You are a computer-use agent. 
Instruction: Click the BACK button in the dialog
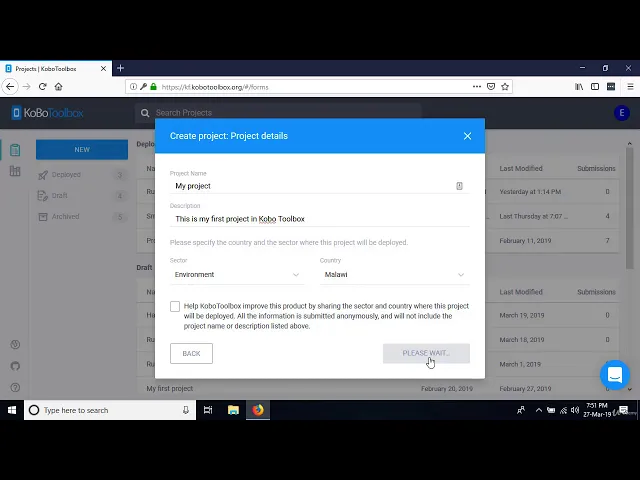[x=191, y=353]
